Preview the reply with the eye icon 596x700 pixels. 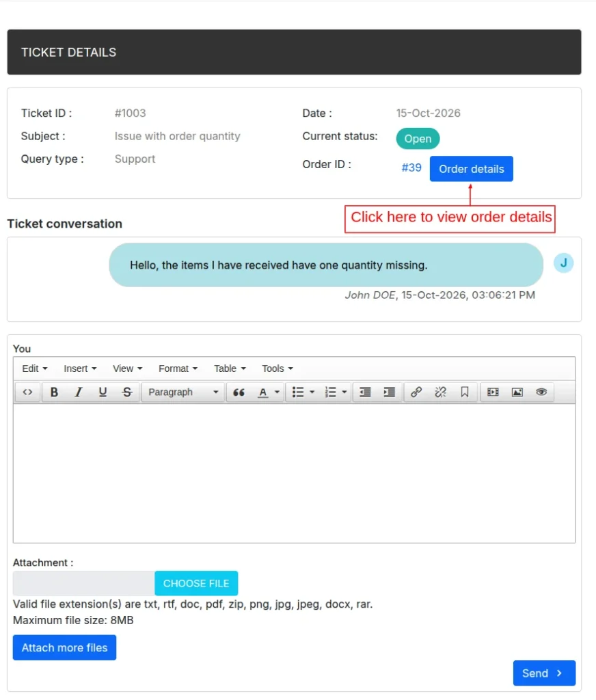(541, 392)
